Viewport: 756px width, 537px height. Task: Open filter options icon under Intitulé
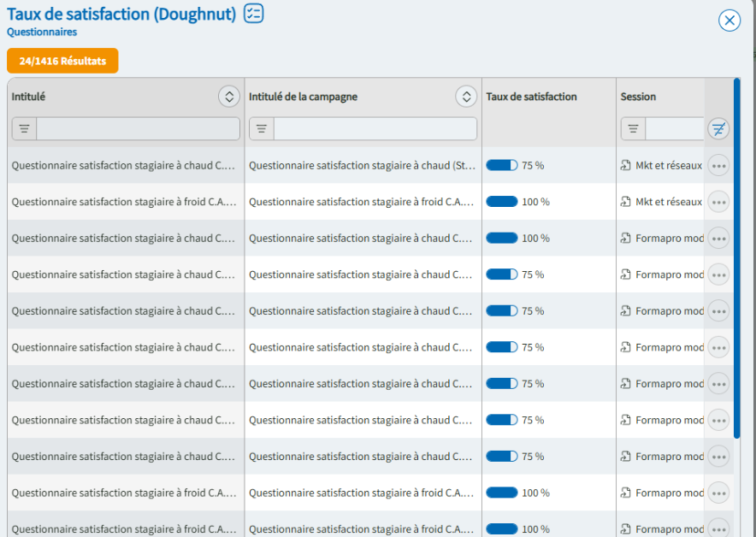tap(24, 129)
